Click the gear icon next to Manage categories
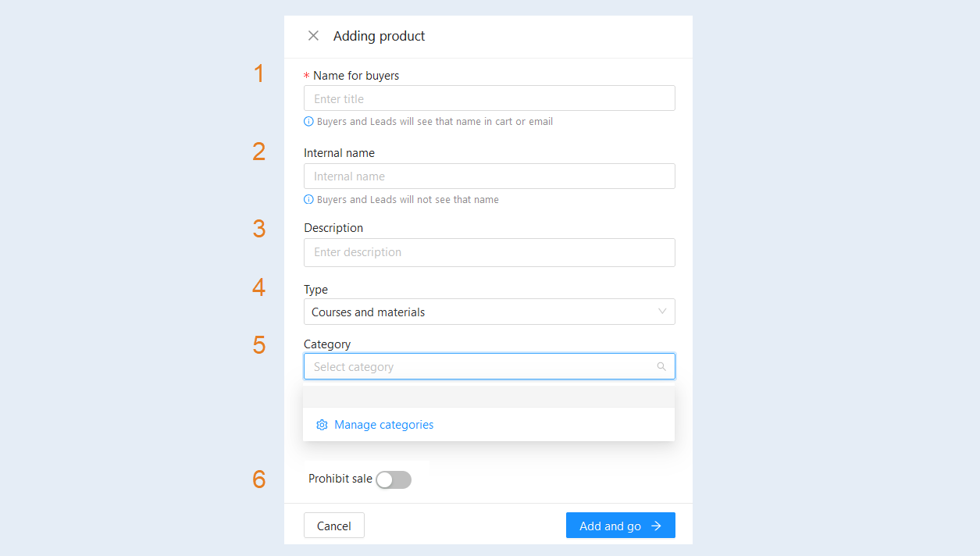The height and width of the screenshot is (556, 980). (x=322, y=425)
